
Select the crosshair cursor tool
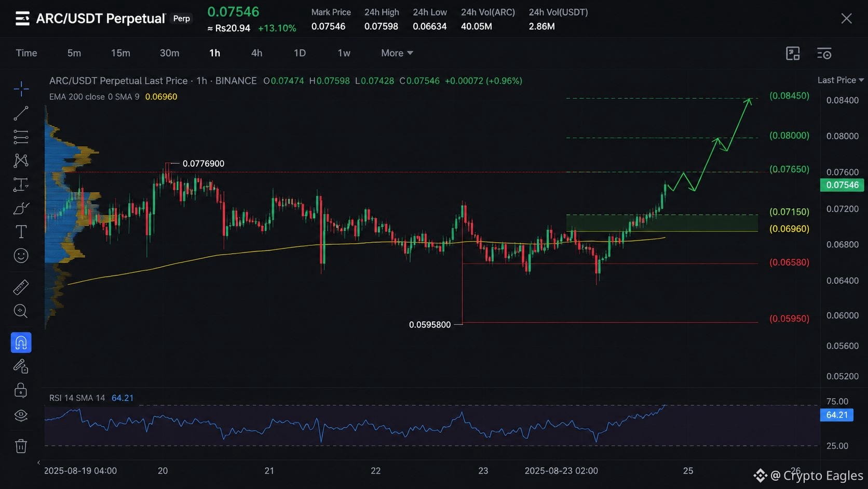(x=21, y=89)
